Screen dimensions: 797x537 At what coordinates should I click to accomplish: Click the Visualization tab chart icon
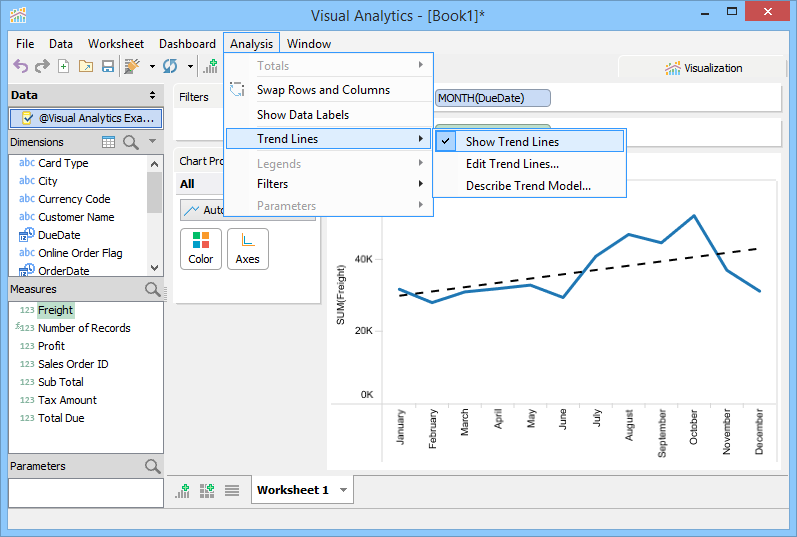pos(673,68)
